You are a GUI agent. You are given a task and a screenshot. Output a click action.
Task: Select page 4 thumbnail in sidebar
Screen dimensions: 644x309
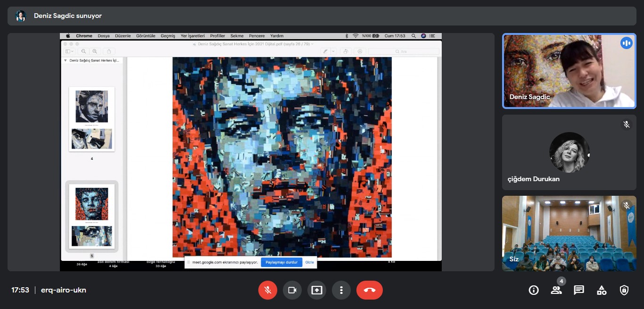[92, 119]
